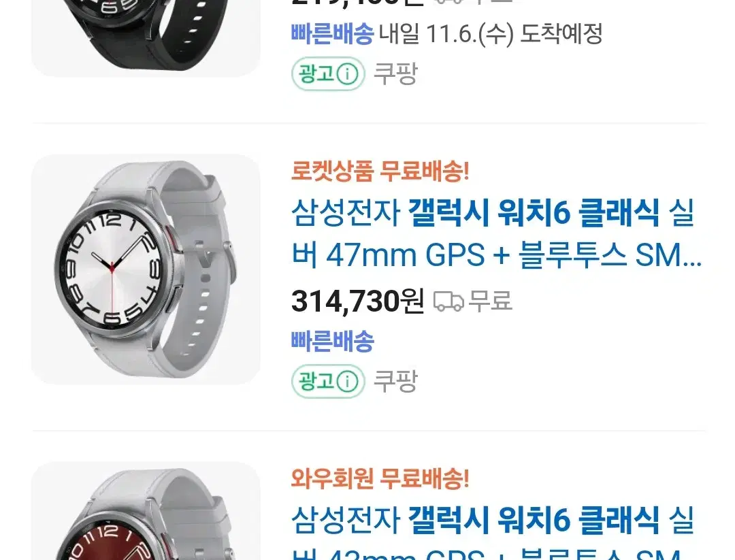Open the red-dial 43mm Galaxy Watch6 Classic image
The image size is (735, 560).
click(146, 511)
